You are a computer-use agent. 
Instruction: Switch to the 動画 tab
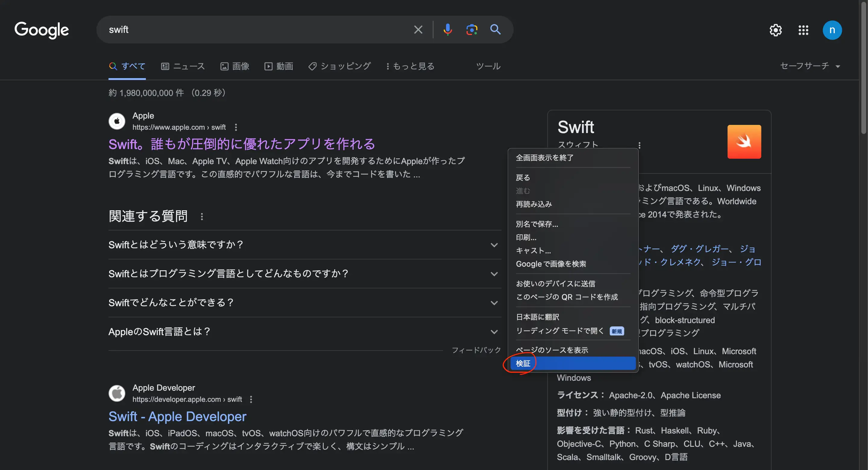(279, 66)
